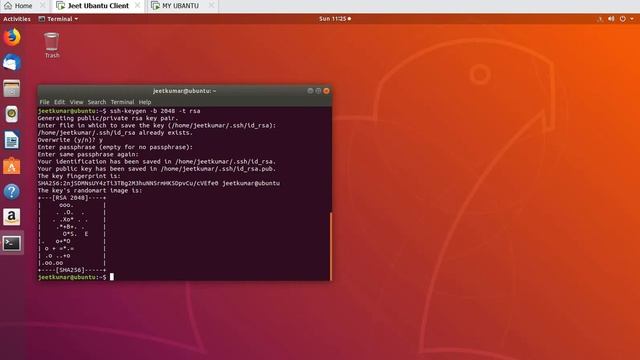Click 'Generating public/private rsa key pair.' line
The height and width of the screenshot is (360, 640).
click(108, 118)
